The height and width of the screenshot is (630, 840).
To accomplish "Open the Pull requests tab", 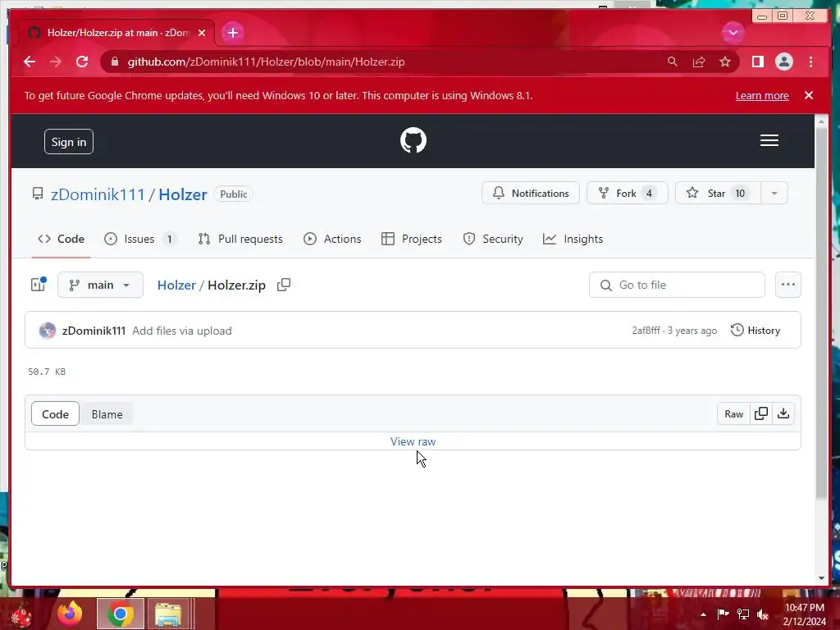I will [240, 239].
